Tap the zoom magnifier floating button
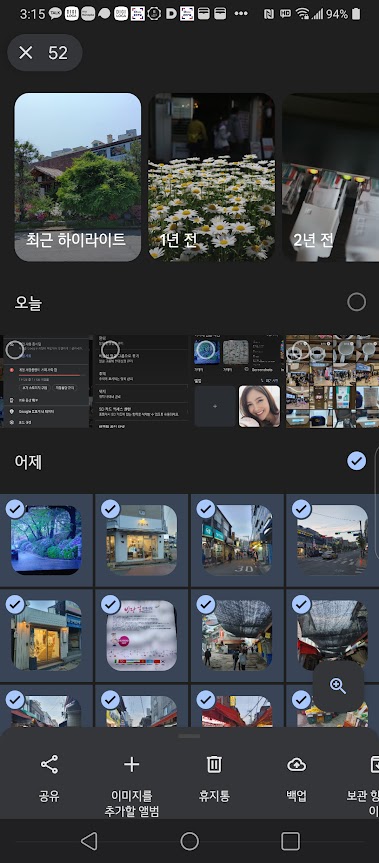Image resolution: width=379 pixels, height=863 pixels. coord(338,686)
